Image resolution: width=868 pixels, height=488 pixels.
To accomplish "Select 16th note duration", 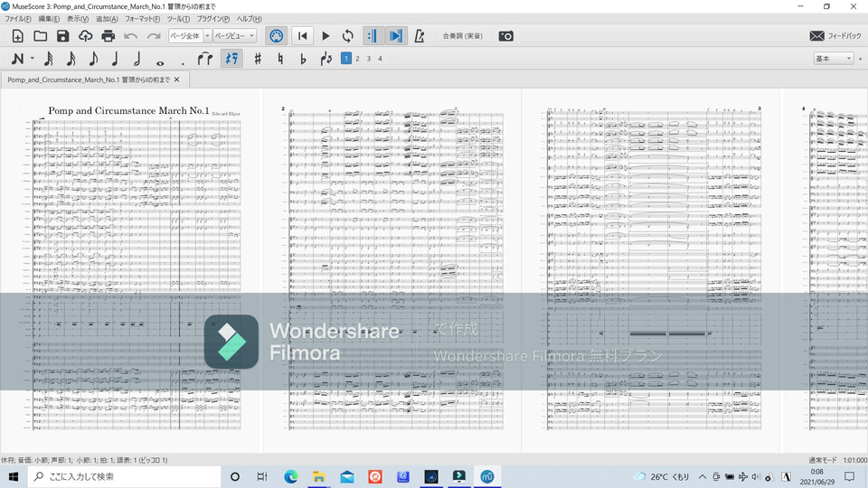I will point(71,59).
